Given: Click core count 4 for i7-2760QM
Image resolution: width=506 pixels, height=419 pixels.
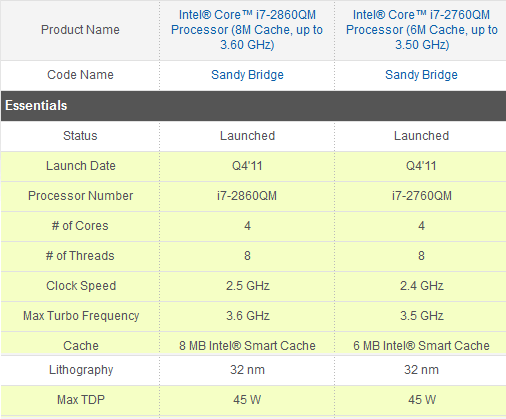Looking at the screenshot, I should pyautogui.click(x=421, y=226).
